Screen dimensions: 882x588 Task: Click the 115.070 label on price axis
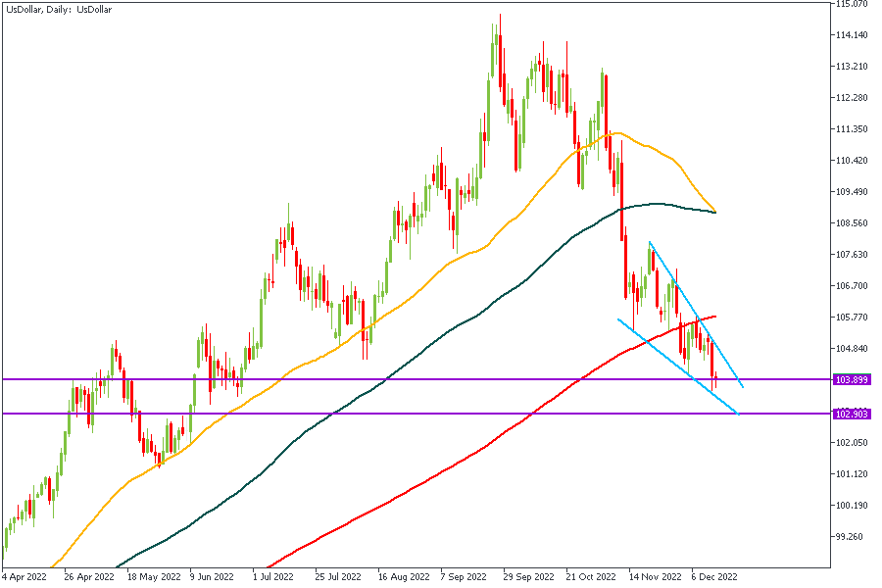point(852,4)
